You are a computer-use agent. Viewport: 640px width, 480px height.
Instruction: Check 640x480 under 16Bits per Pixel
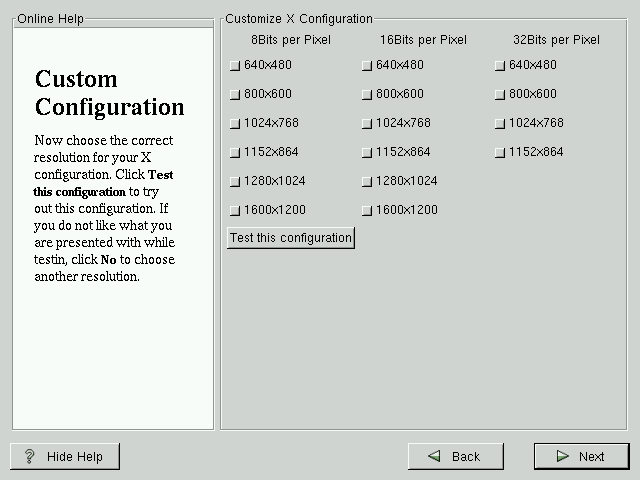tap(367, 66)
